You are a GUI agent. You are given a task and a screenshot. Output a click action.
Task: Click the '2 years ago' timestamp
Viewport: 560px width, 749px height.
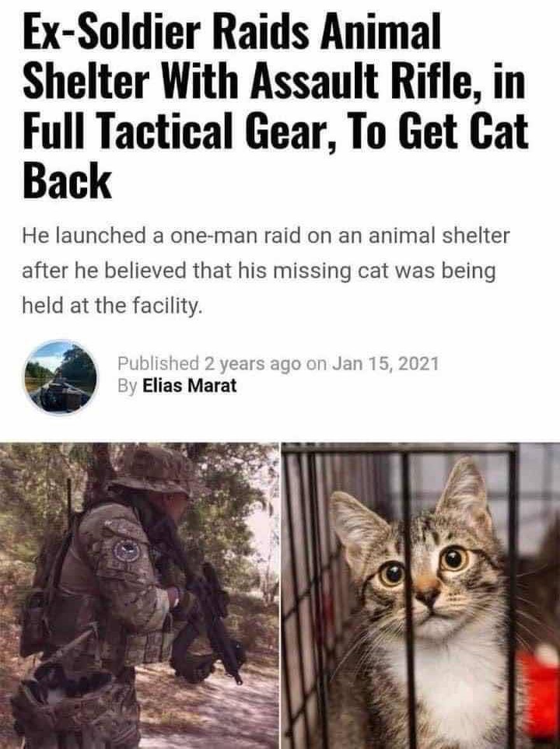click(x=253, y=364)
